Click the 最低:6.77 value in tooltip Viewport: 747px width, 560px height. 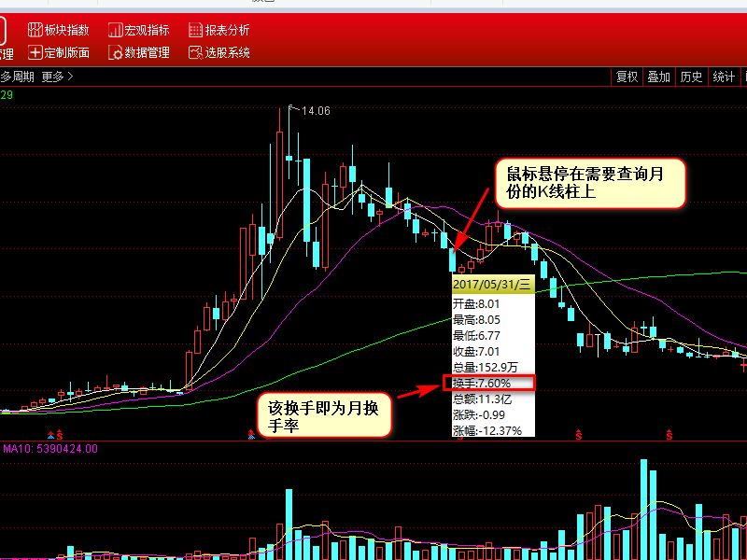point(476,336)
